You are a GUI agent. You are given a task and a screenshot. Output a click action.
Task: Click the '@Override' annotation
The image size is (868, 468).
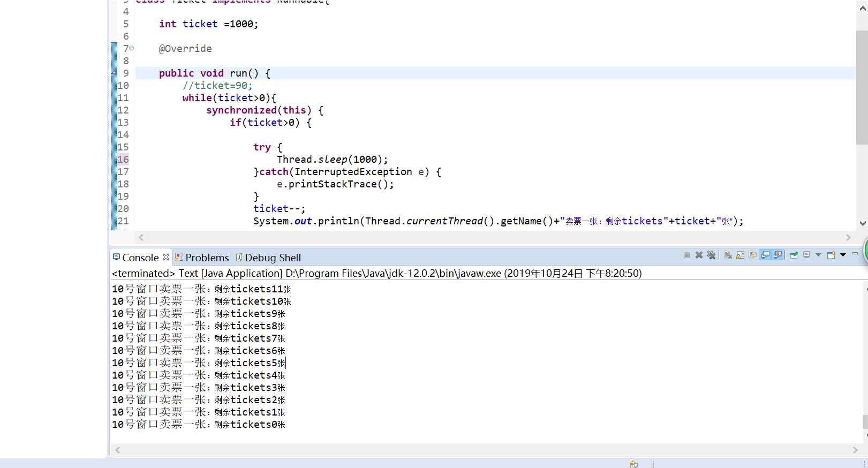[x=185, y=49]
